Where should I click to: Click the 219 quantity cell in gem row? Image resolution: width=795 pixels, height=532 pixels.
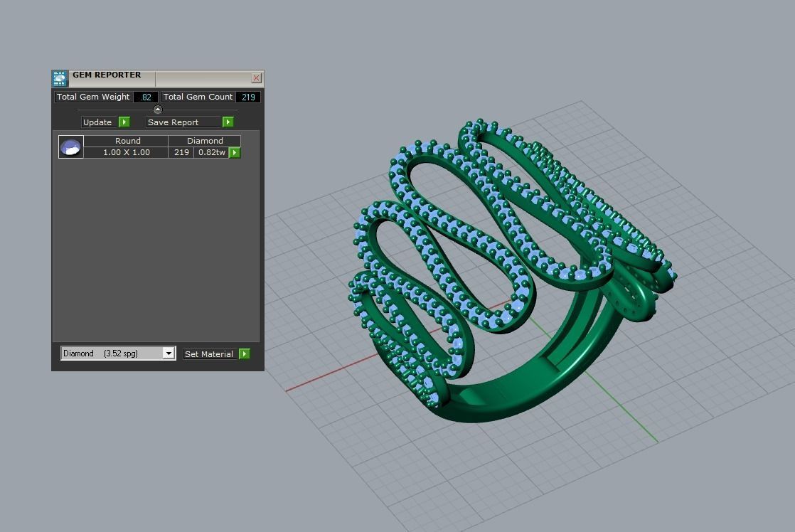coord(181,152)
